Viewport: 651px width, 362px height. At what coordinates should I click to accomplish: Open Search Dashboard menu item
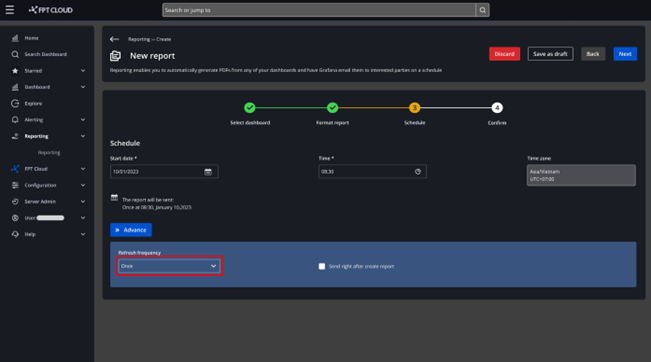tap(46, 54)
